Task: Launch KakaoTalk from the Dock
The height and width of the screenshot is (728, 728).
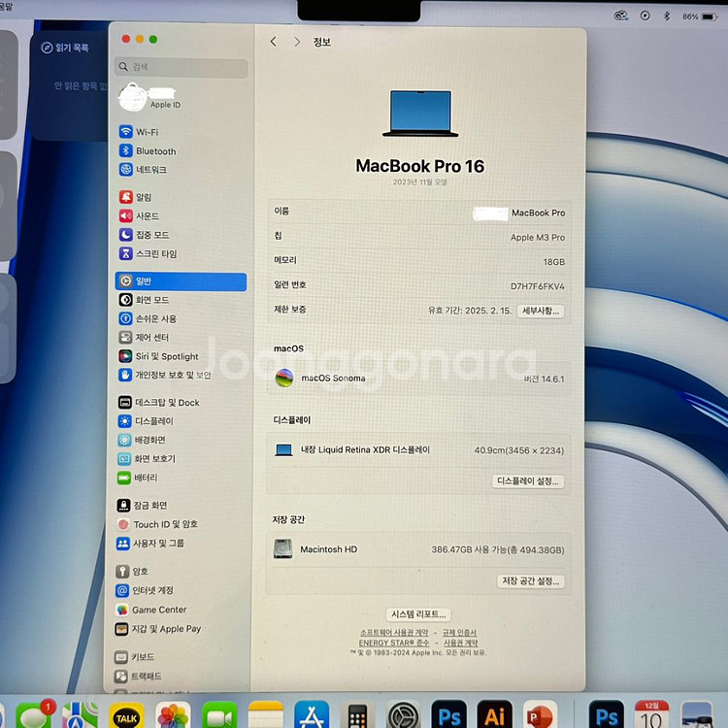Action: tap(126, 715)
